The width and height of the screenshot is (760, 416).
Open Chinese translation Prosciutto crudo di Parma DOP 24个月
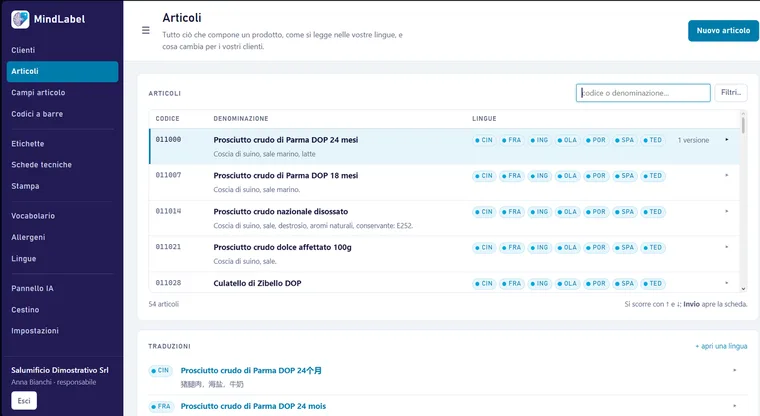tap(251, 370)
